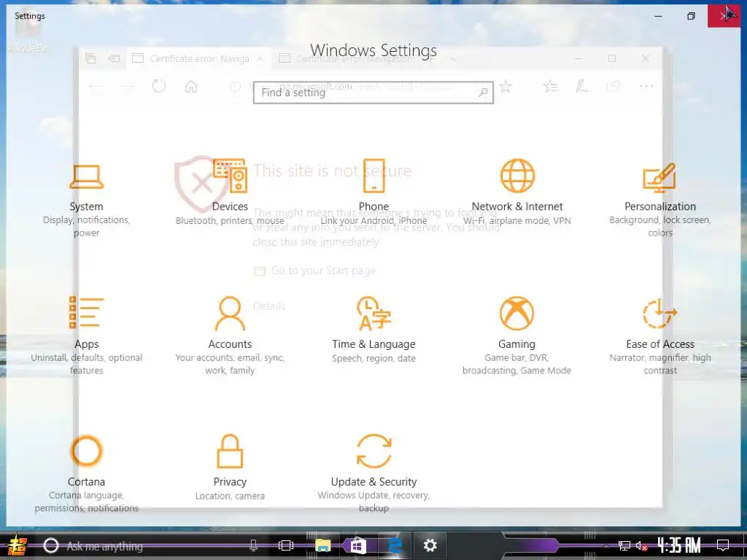Open Update & Security settings

(x=374, y=474)
